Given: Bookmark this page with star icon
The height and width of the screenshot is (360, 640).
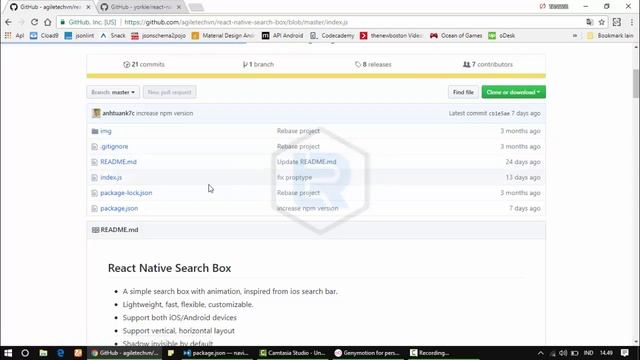Looking at the screenshot, I should point(602,22).
